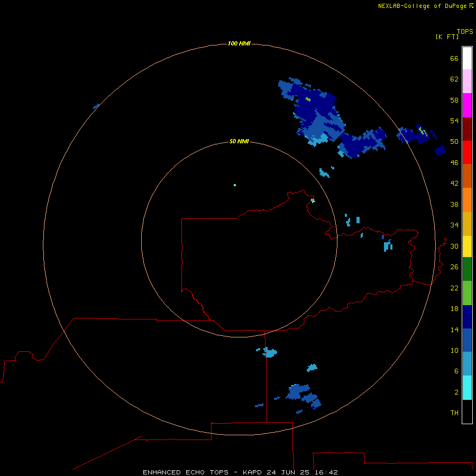Select the light pink 62 kft legend swatch
Screen dimensions: 476x476
(x=467, y=81)
